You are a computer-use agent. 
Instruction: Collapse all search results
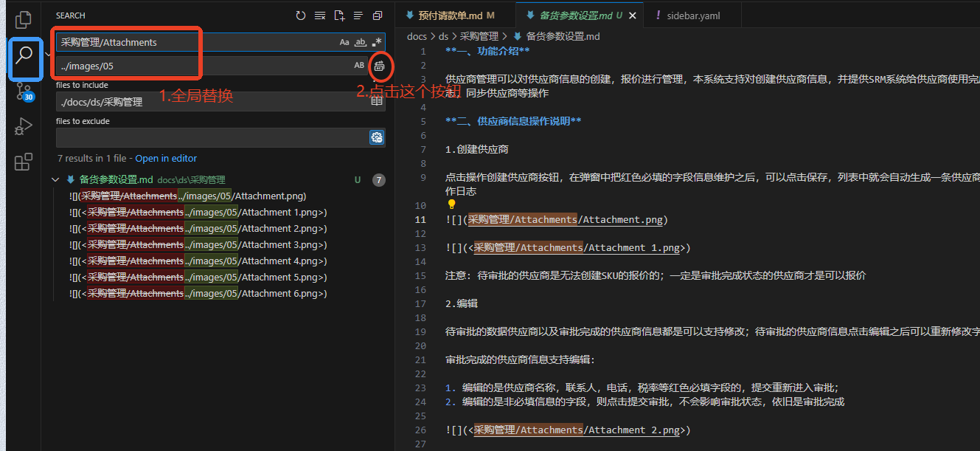pyautogui.click(x=378, y=16)
